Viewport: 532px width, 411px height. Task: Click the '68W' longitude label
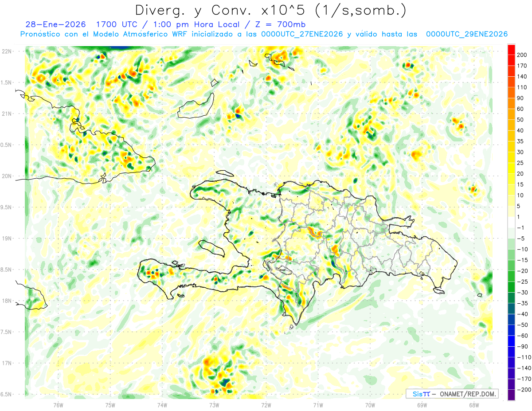(474, 405)
